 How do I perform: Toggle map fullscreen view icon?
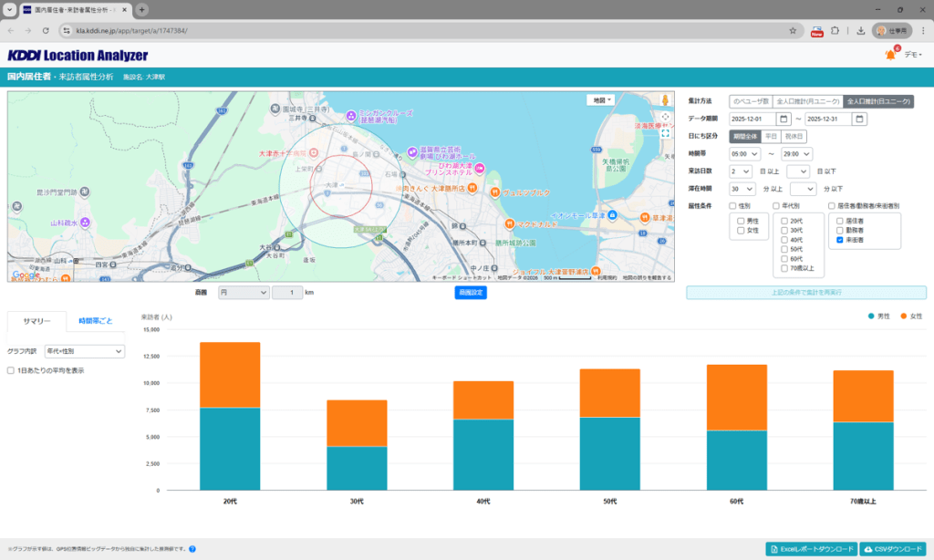click(x=665, y=132)
